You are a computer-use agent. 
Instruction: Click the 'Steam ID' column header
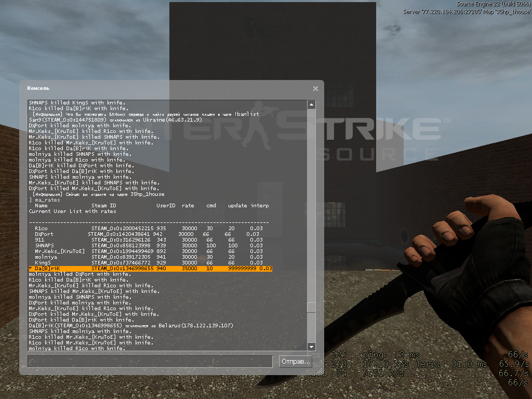(x=104, y=206)
